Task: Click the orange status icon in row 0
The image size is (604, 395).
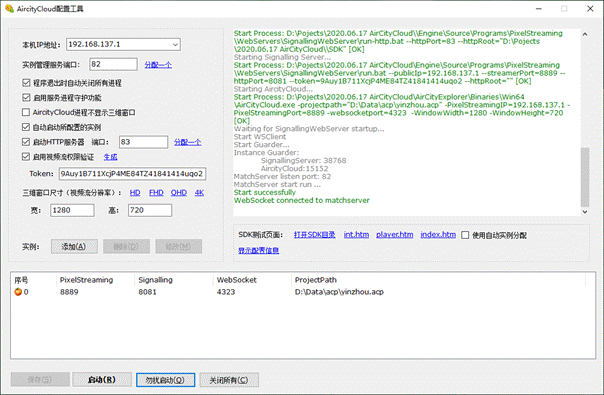Action: [x=18, y=292]
